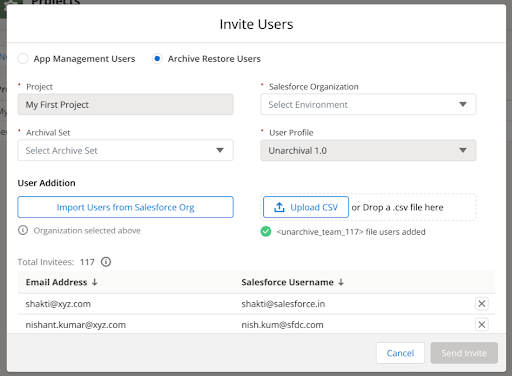Click the Email Address column header
The height and width of the screenshot is (376, 512).
56,282
